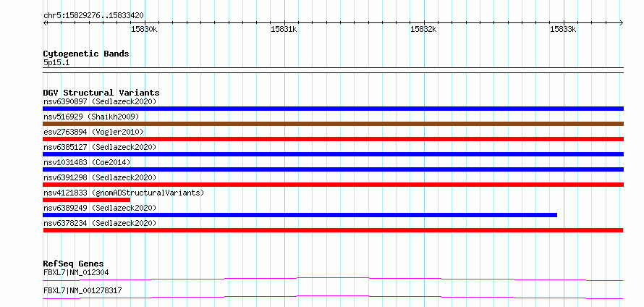Image resolution: width=644 pixels, height=307 pixels.
Task: Click the nsv516929 (Shaikh2009) brown variant bar
Action: pyautogui.click(x=333, y=124)
